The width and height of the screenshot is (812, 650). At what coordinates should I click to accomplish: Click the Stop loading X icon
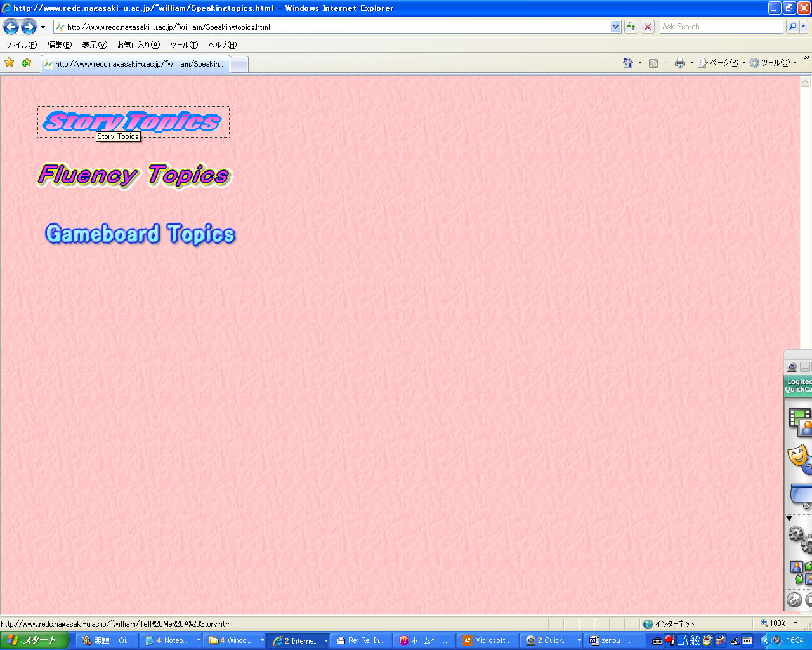point(648,27)
